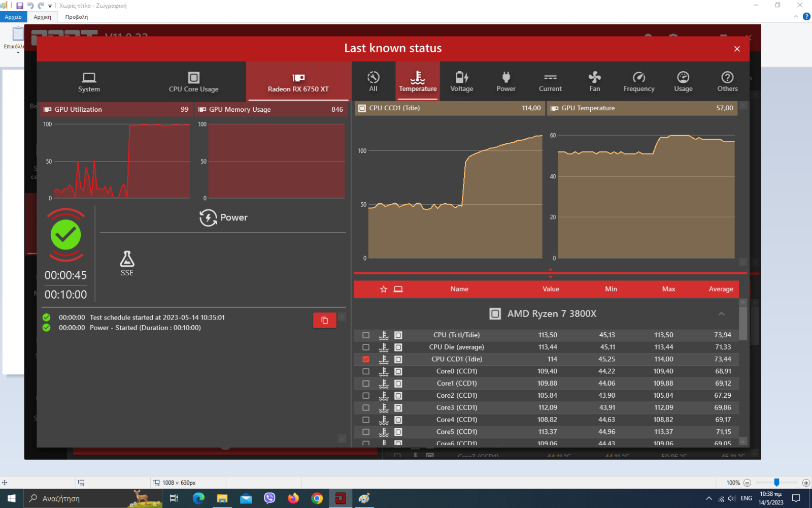Check the Core0 (CCD1) checkbox
812x508 pixels.
(x=366, y=371)
